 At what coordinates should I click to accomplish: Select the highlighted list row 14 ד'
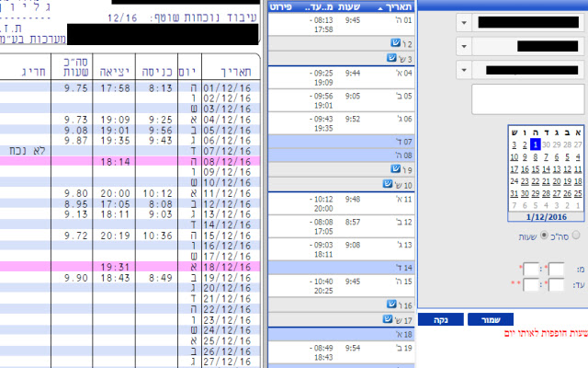(341, 268)
